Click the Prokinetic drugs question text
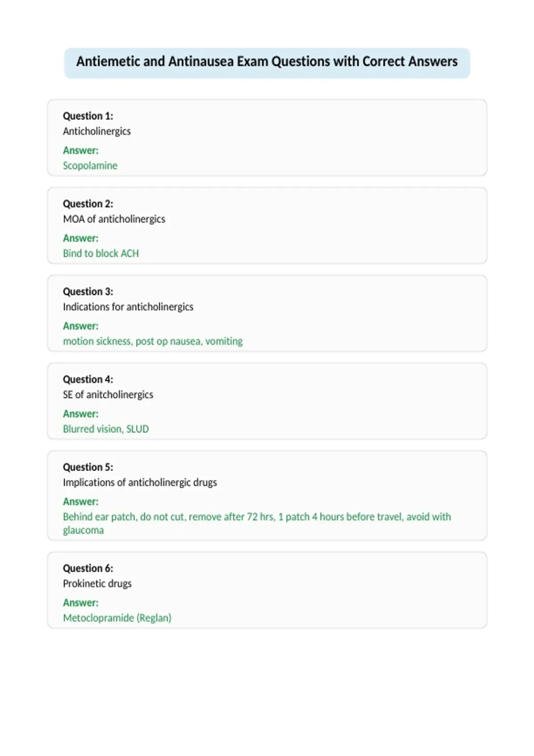The width and height of the screenshot is (534, 756). tap(97, 583)
